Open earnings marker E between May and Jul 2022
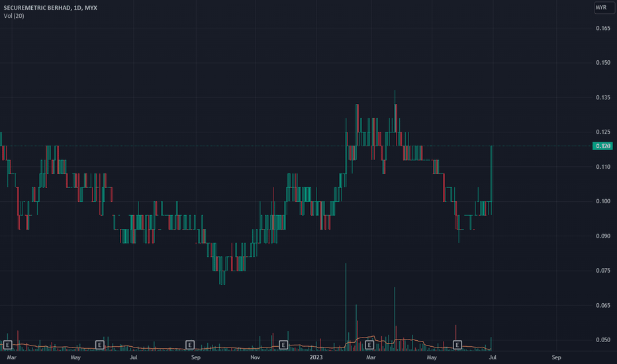617x364 pixels. coord(99,345)
